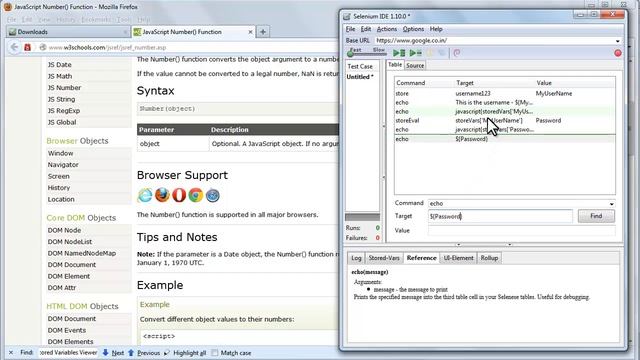Image resolution: width=640 pixels, height=360 pixels.
Task: Click the apply rollup rules swirl icon
Action: (x=457, y=53)
